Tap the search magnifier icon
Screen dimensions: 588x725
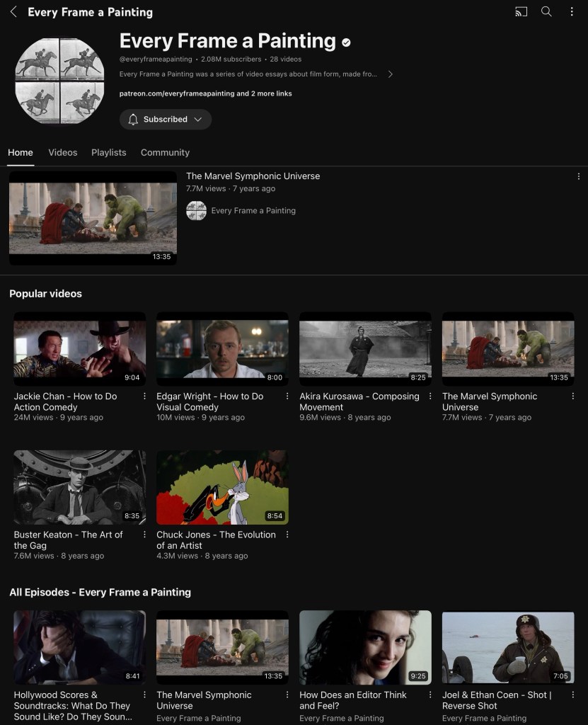coord(546,12)
